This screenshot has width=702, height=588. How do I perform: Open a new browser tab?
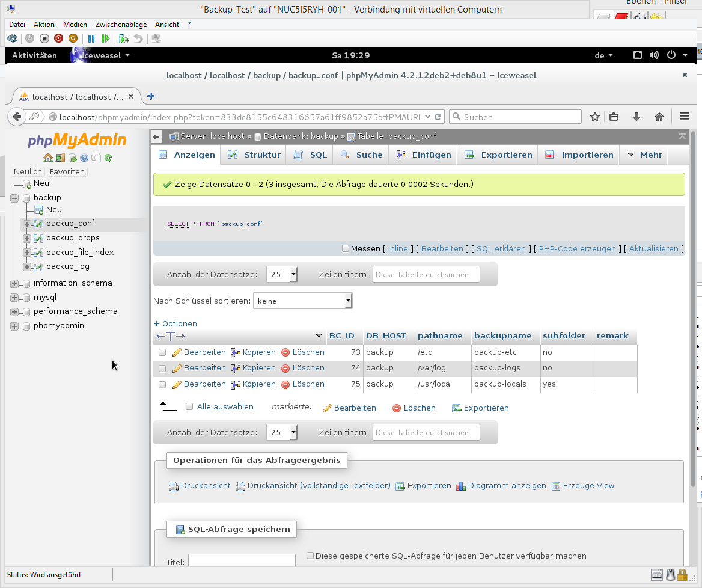coord(151,96)
